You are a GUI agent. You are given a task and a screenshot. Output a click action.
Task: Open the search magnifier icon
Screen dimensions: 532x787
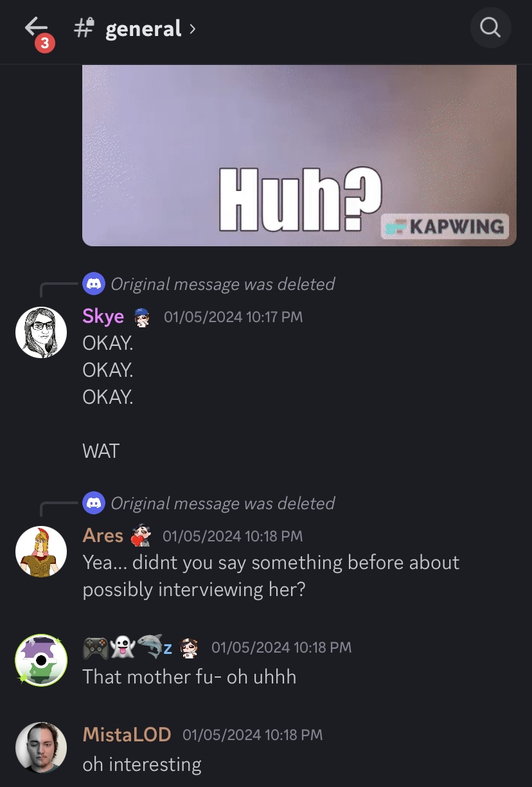(x=490, y=28)
